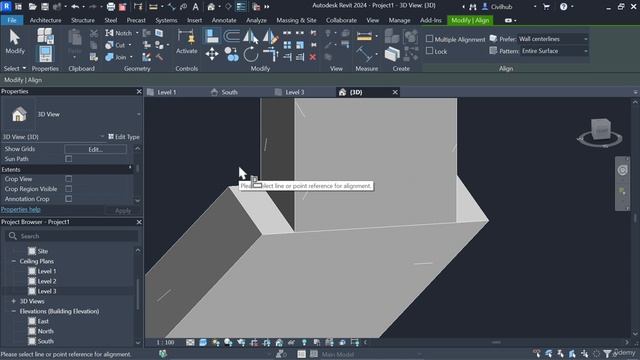Open the Notch dropdown arrow

pos(137,33)
